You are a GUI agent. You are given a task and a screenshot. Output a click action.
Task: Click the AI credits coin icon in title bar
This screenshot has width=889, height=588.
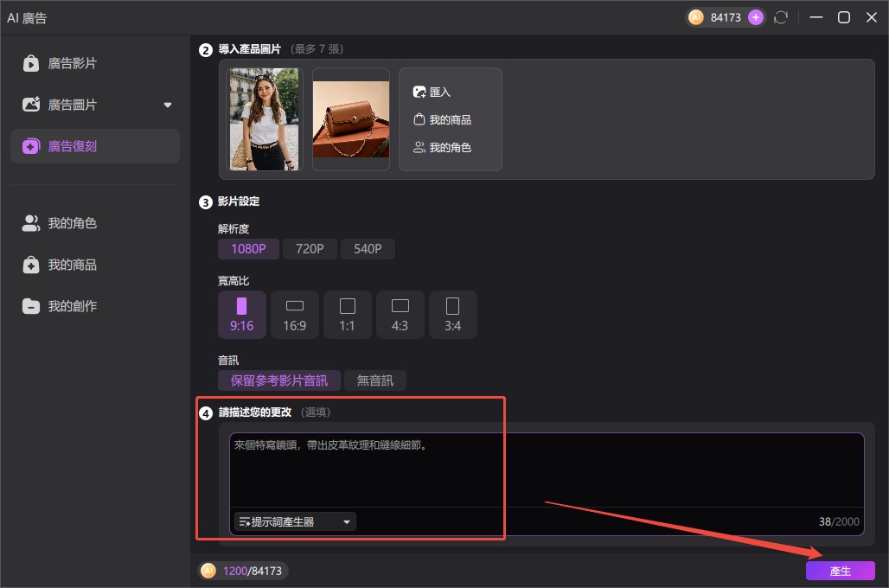coord(695,17)
